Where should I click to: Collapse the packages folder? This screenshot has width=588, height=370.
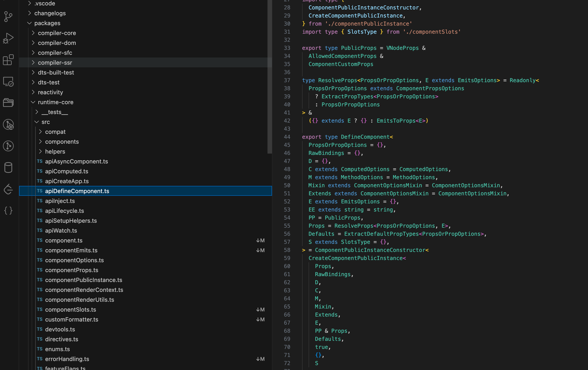click(30, 23)
